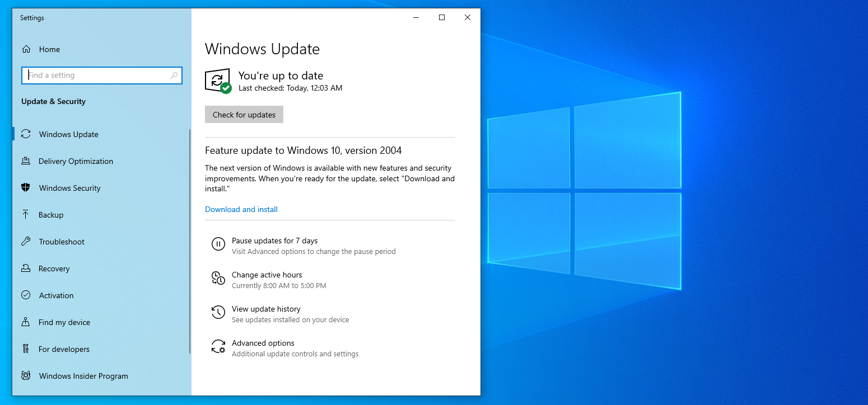Click the Windows Security shield icon
This screenshot has width=868, height=405.
point(26,188)
